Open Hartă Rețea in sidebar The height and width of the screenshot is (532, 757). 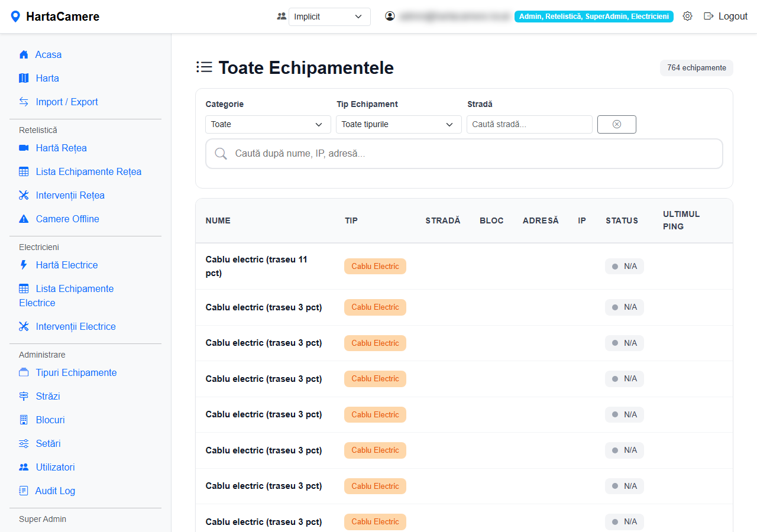click(61, 148)
